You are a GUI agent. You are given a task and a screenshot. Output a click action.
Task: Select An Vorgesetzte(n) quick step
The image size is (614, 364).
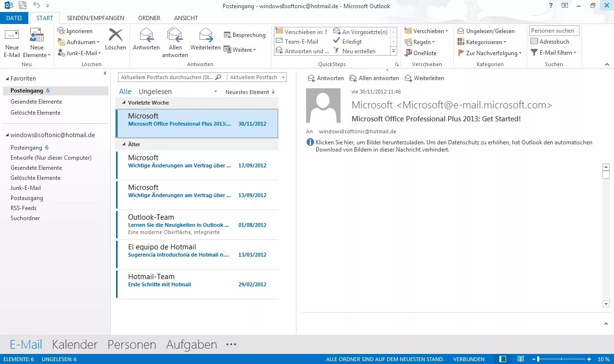pyautogui.click(x=360, y=32)
